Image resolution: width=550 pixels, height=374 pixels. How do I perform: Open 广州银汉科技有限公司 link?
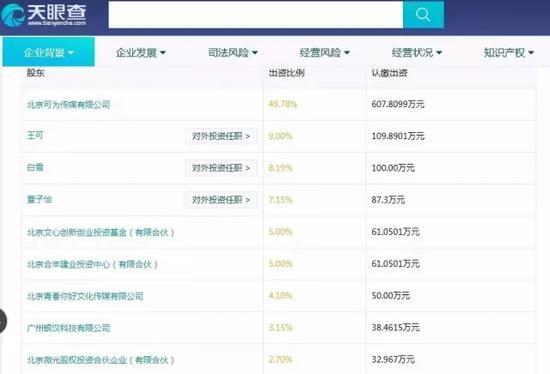68,328
